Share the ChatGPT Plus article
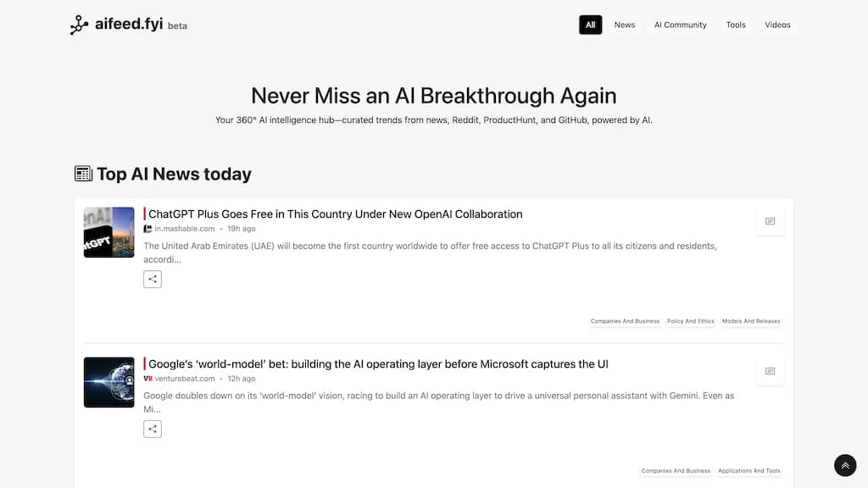 [x=153, y=279]
